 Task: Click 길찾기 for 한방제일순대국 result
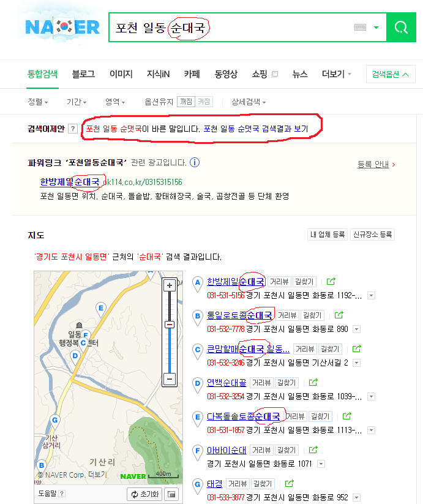[304, 282]
